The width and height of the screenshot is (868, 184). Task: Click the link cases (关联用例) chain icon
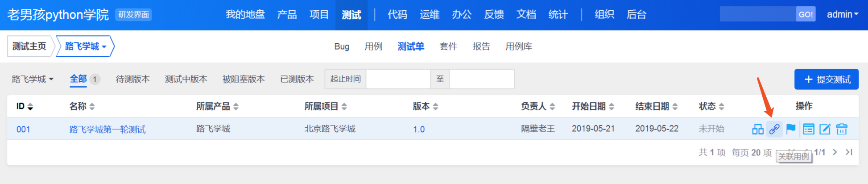(774, 130)
